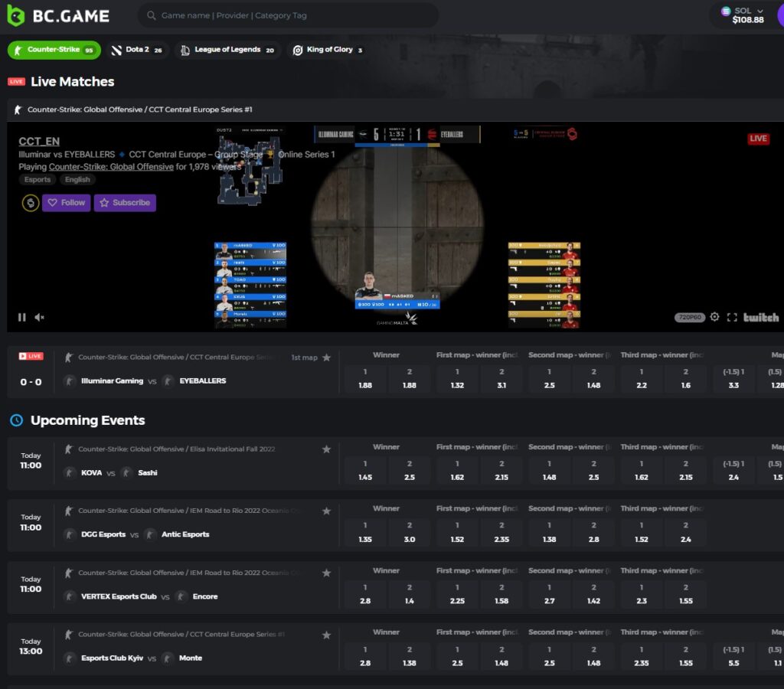Click the Esports tag on the stream
784x689 pixels.
(38, 179)
